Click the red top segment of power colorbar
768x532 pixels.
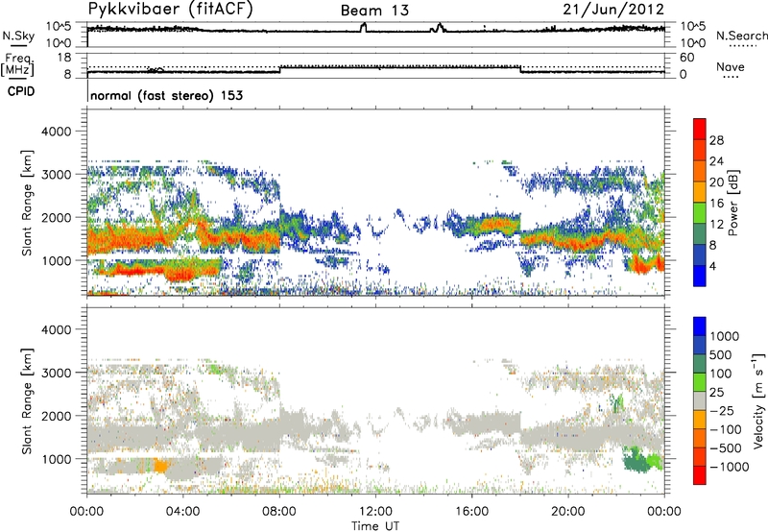click(700, 129)
